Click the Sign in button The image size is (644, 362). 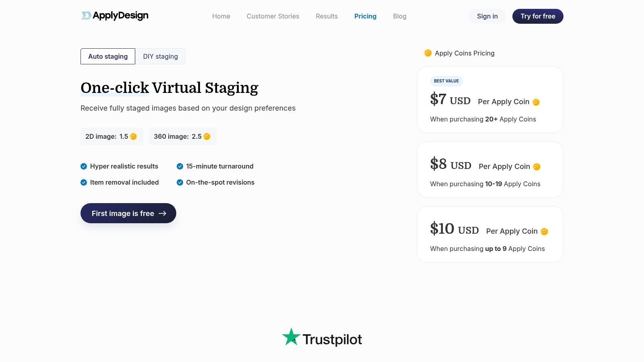[x=487, y=16]
